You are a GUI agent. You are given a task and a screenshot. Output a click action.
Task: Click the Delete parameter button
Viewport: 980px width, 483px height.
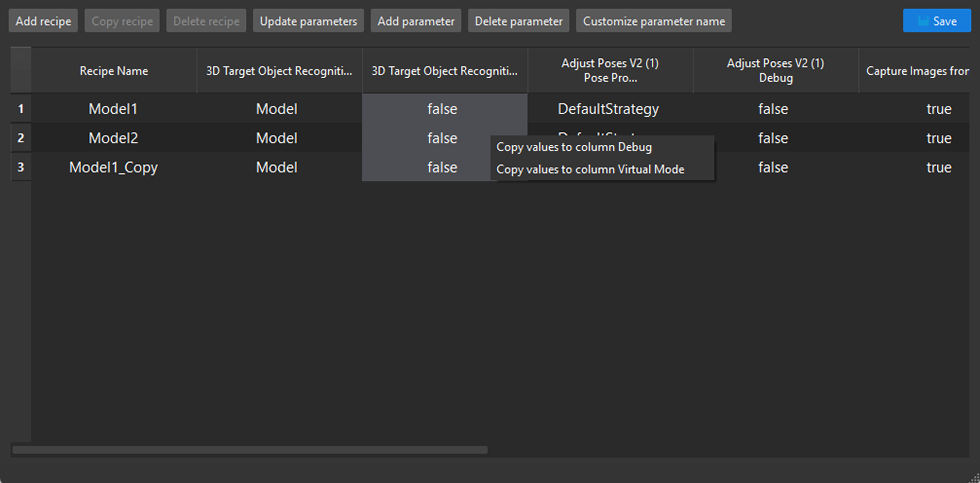[x=518, y=20]
